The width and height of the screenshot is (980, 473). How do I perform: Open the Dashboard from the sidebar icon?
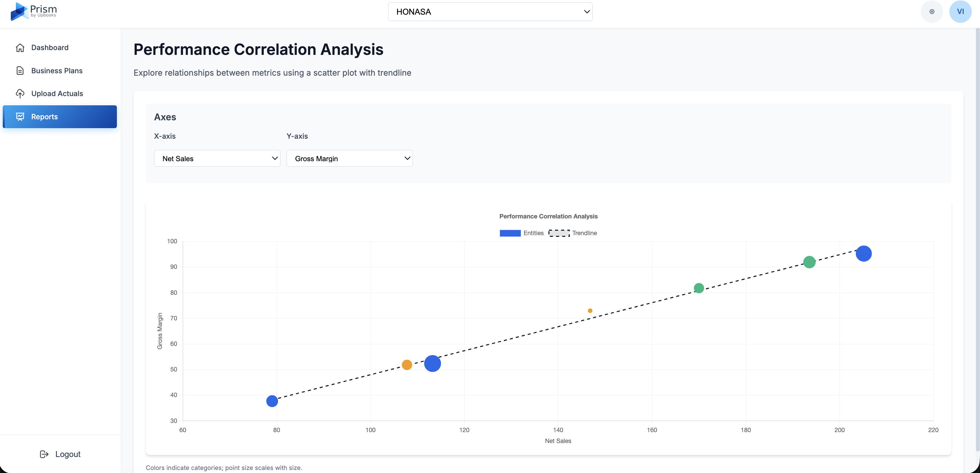pos(20,47)
